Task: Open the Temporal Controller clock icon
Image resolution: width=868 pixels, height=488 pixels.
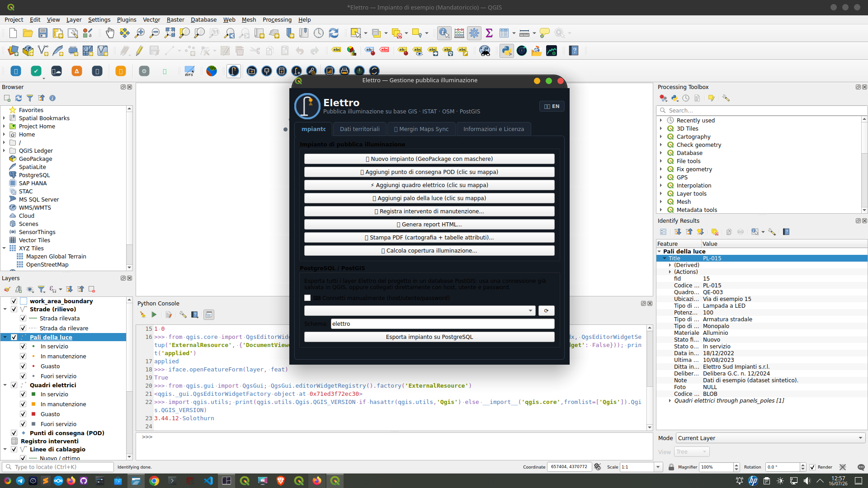Action: (319, 33)
